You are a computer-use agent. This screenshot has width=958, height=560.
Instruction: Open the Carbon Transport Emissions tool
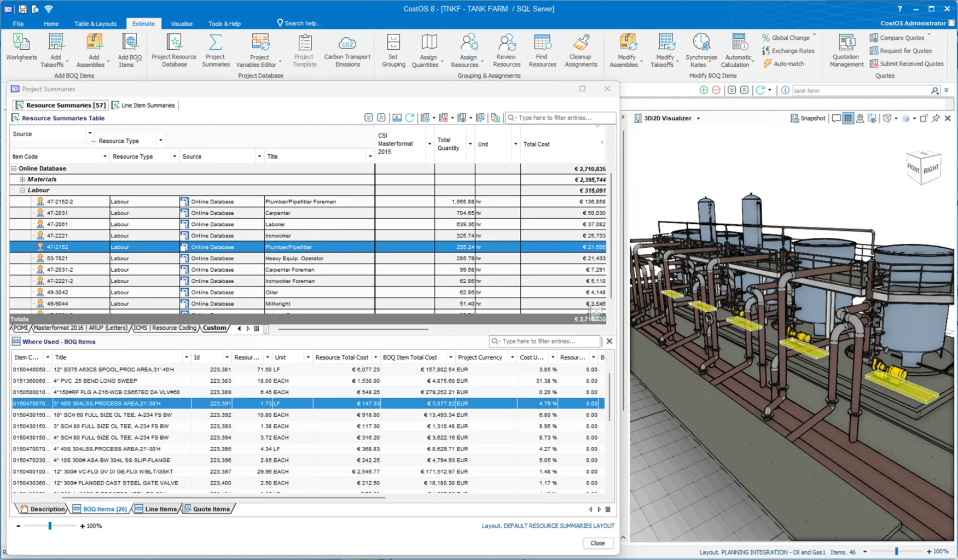pyautogui.click(x=347, y=50)
